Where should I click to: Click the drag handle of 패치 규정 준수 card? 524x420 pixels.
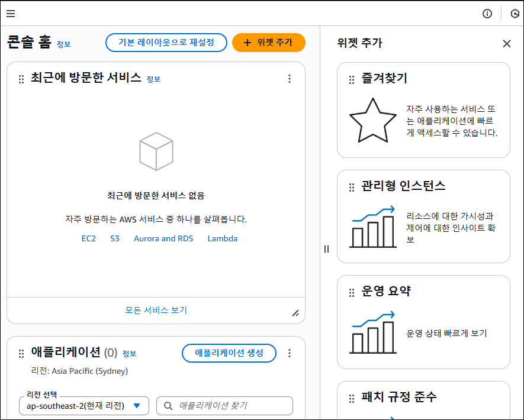point(352,399)
